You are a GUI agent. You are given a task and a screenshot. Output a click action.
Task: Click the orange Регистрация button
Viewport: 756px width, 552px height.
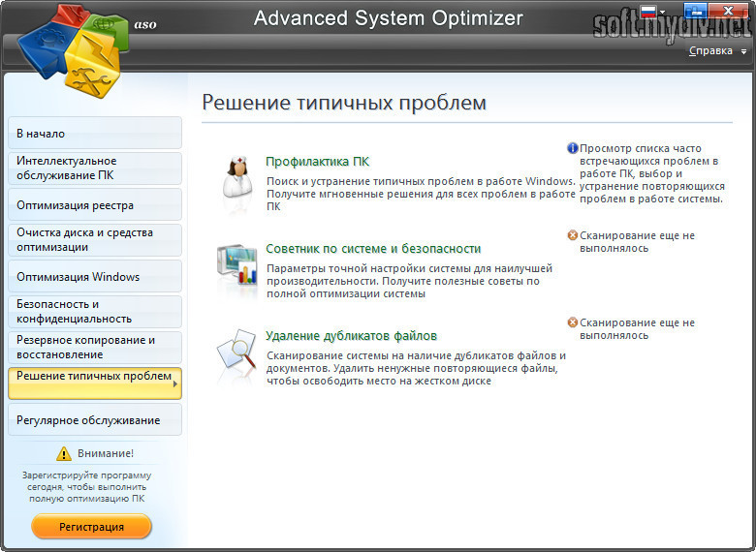pos(92,527)
